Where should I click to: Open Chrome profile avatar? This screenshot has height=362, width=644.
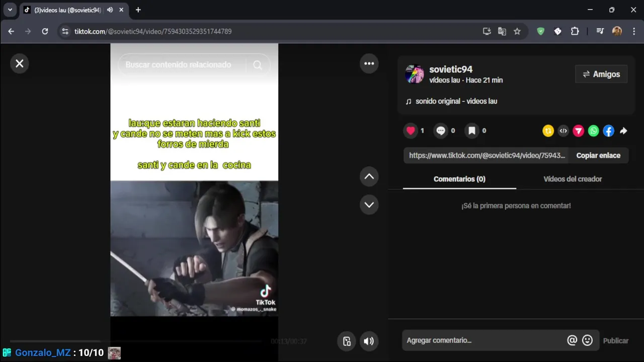coord(617,31)
